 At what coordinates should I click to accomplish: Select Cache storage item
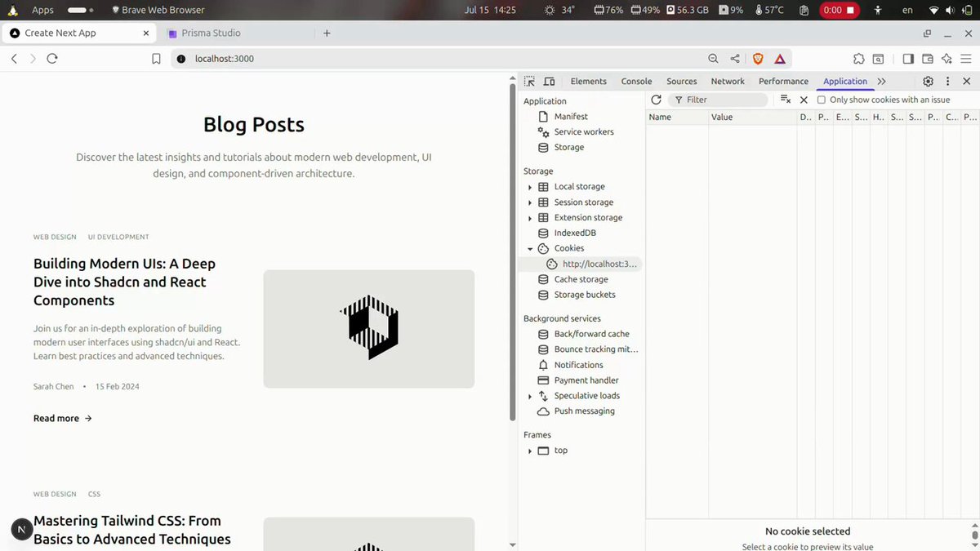pyautogui.click(x=581, y=280)
